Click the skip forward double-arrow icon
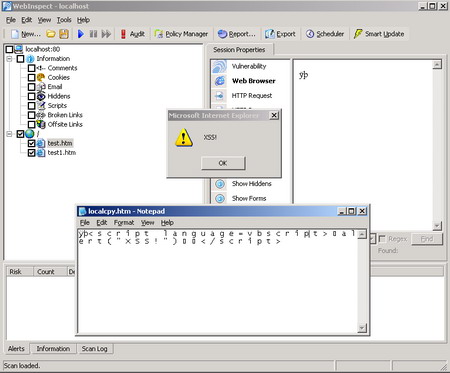 tap(106, 34)
